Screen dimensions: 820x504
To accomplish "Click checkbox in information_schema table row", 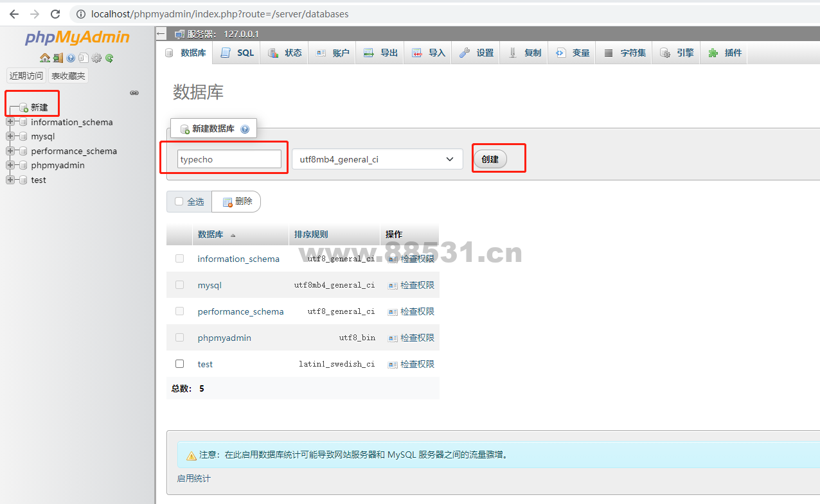I will click(x=179, y=258).
